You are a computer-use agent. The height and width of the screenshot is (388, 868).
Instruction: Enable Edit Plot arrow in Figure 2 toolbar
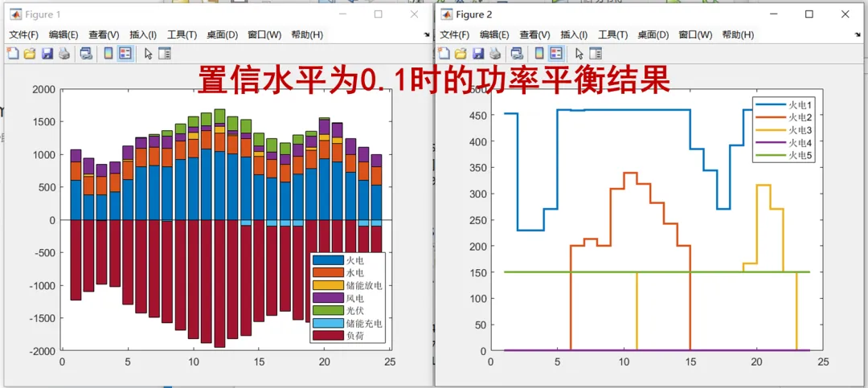pos(579,54)
